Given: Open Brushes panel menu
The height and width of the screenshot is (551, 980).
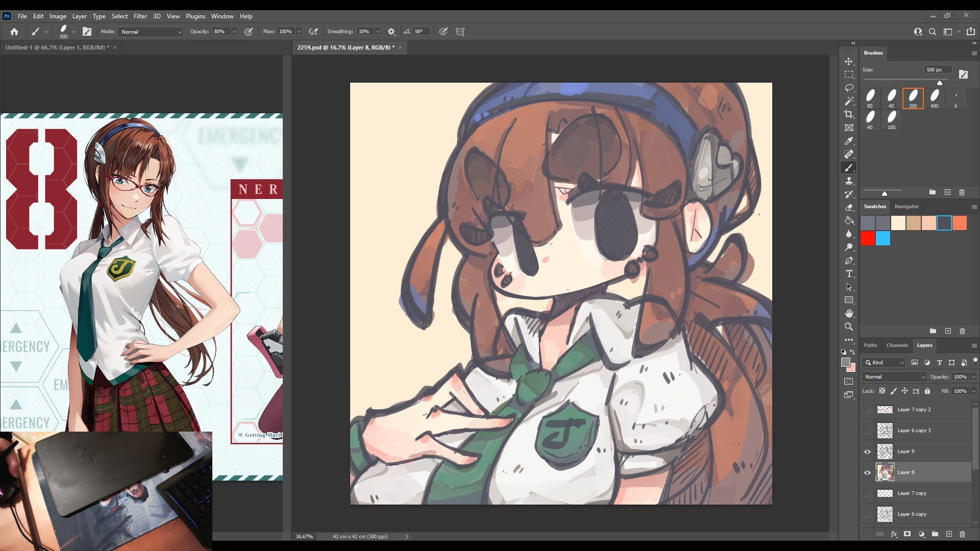Looking at the screenshot, I should pyautogui.click(x=974, y=53).
